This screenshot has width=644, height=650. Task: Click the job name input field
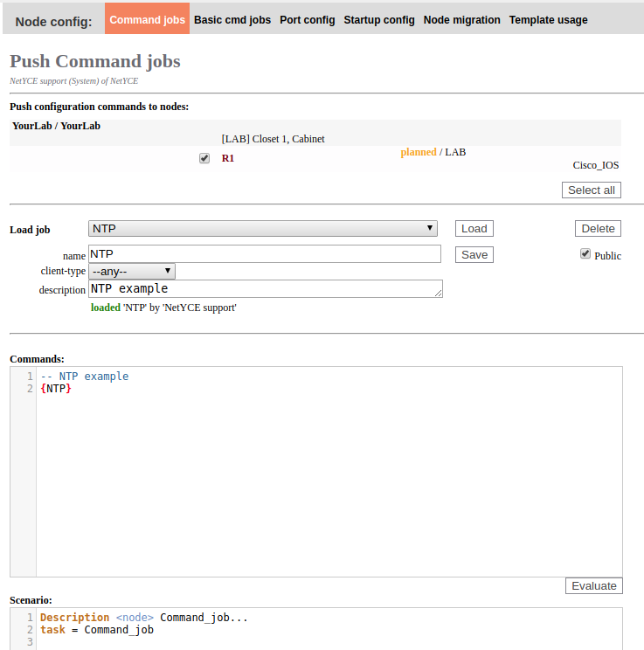click(265, 254)
